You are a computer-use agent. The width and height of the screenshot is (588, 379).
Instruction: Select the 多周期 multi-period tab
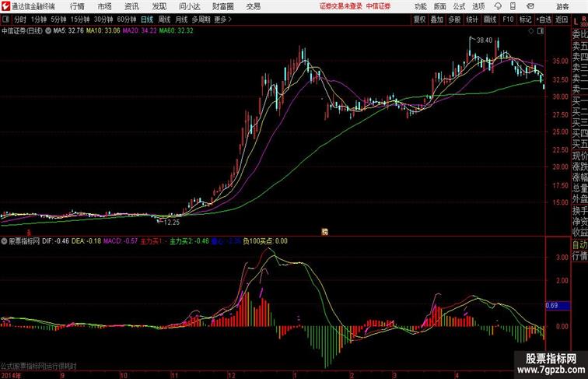[x=201, y=19]
